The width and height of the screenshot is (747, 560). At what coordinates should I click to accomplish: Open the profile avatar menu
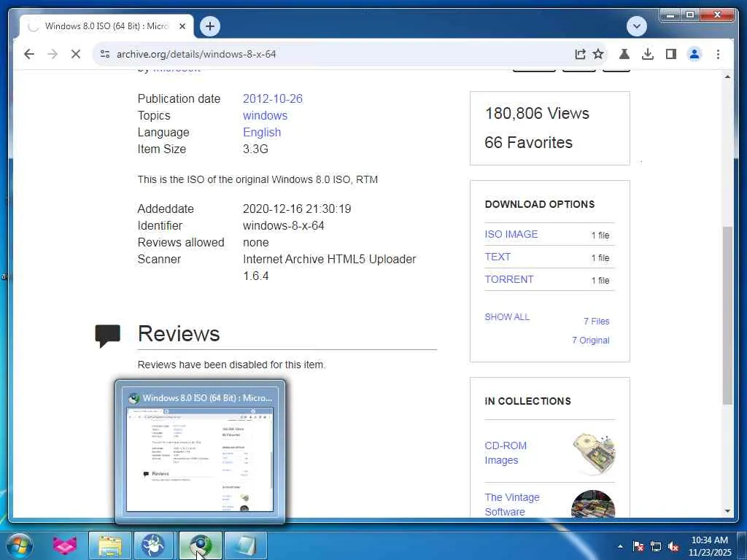(694, 54)
